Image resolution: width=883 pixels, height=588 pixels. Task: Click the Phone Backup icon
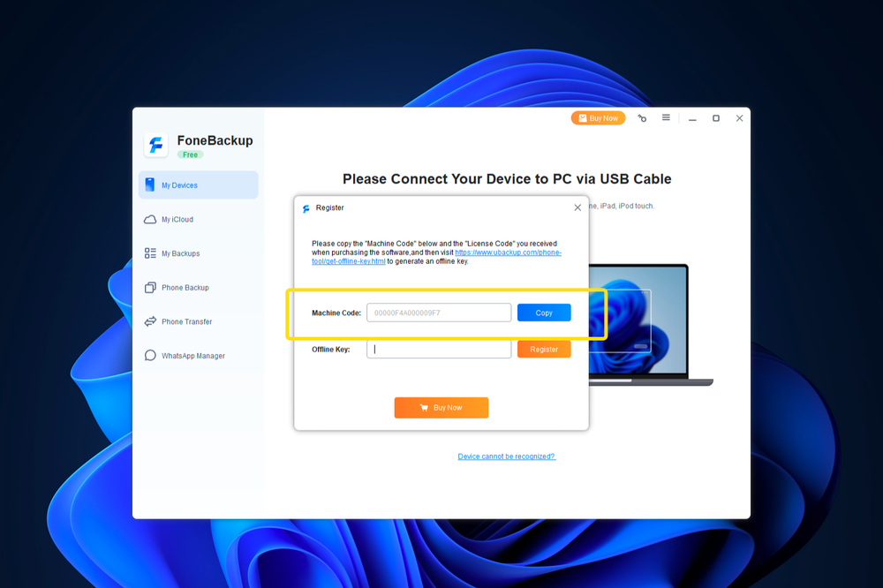point(150,287)
